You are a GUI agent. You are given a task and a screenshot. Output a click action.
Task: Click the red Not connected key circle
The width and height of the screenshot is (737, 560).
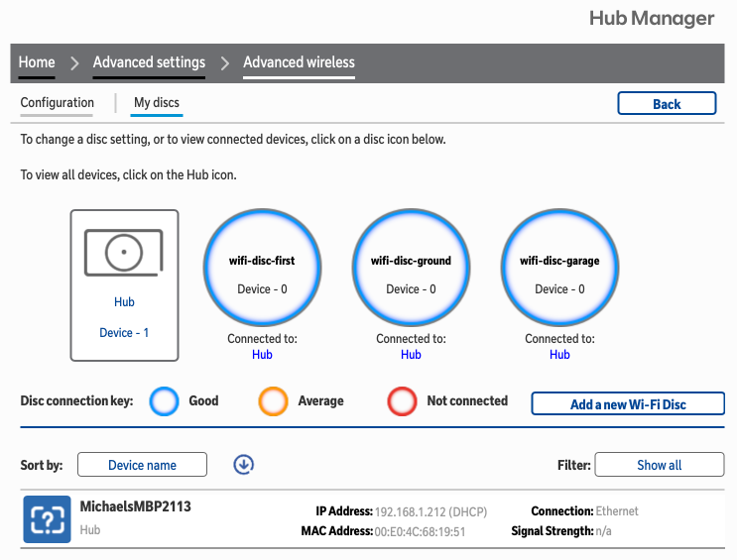(402, 401)
